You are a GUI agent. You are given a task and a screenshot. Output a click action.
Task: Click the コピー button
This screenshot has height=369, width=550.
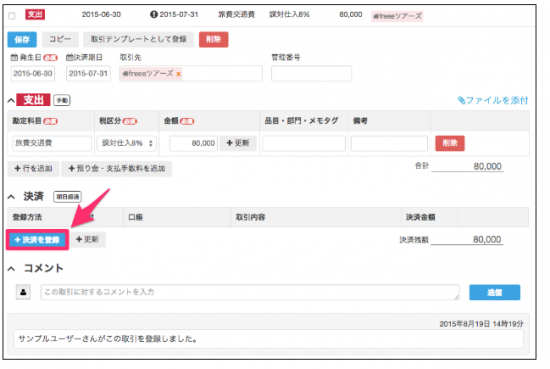point(60,39)
